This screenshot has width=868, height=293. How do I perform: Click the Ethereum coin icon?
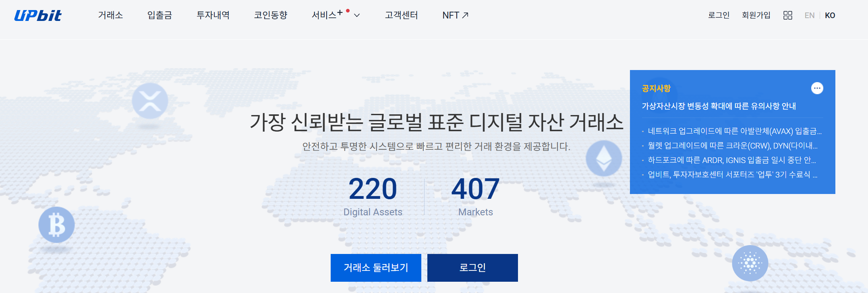click(x=604, y=158)
